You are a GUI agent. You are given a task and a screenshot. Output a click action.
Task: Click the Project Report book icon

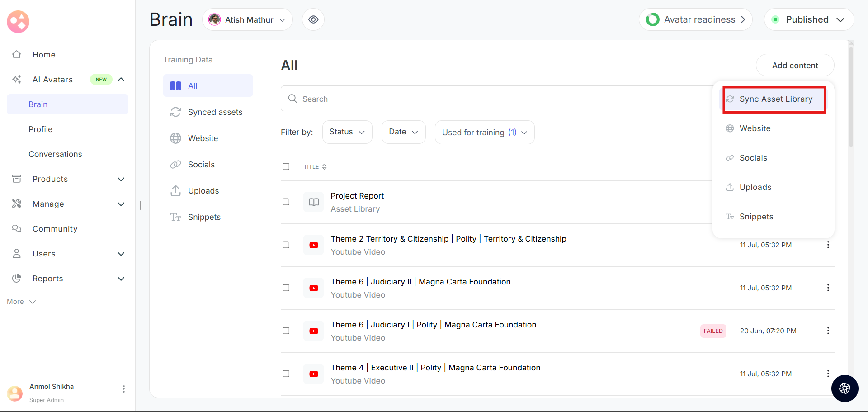(313, 202)
